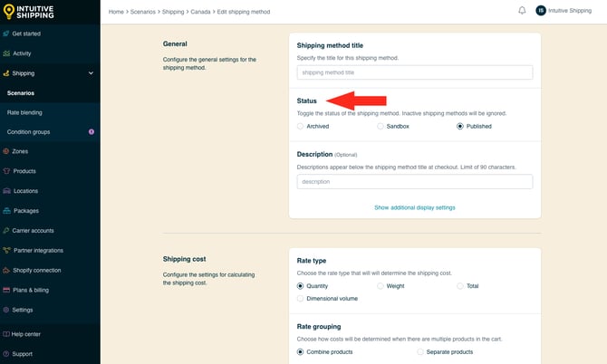Click the Intuitive Shipping account name
This screenshot has width=607, height=364.
coord(570,11)
